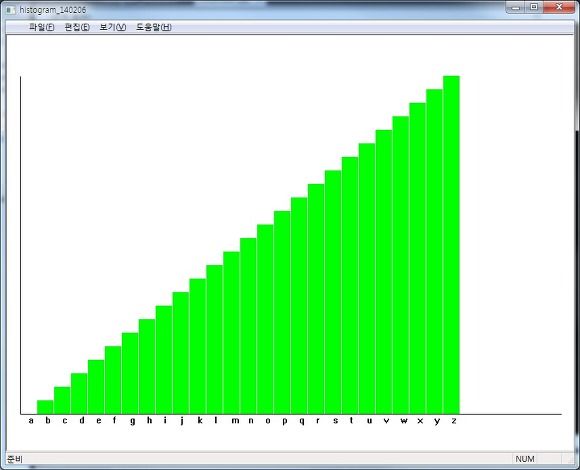
Task: Click the x-axis label l
Action: (216, 420)
